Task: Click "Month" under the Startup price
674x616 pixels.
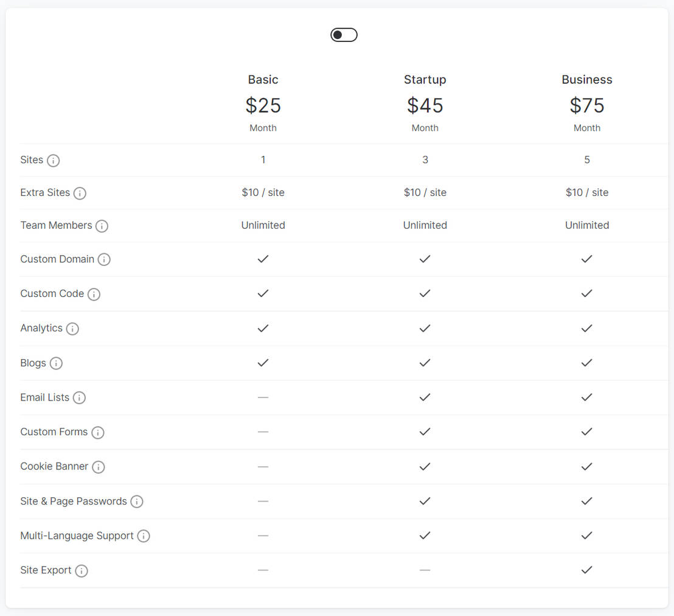Action: (425, 128)
